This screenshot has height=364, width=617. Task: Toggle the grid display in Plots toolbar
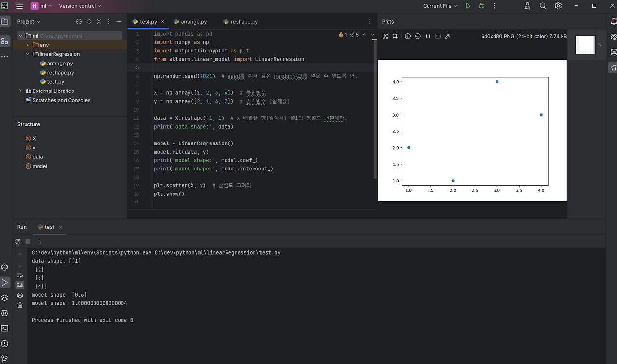pyautogui.click(x=395, y=36)
